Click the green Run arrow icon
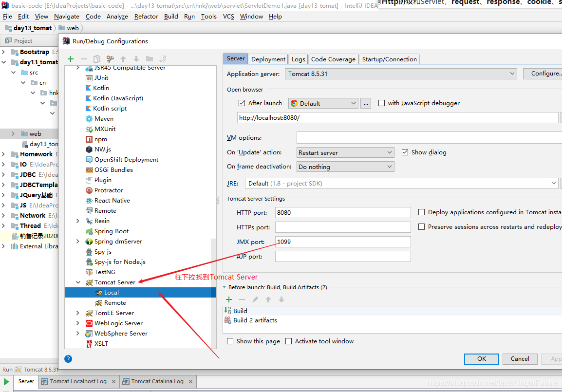Screen dimensions: 562x392 pos(6,382)
